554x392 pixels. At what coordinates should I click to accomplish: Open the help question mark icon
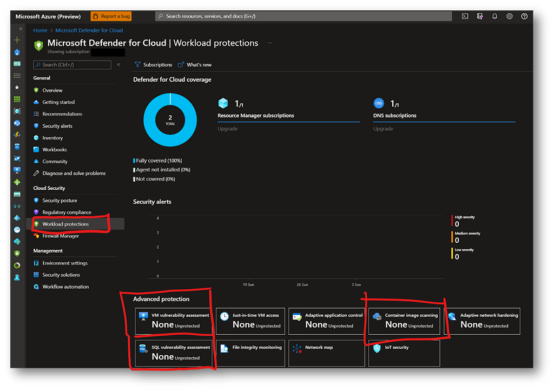(x=524, y=16)
